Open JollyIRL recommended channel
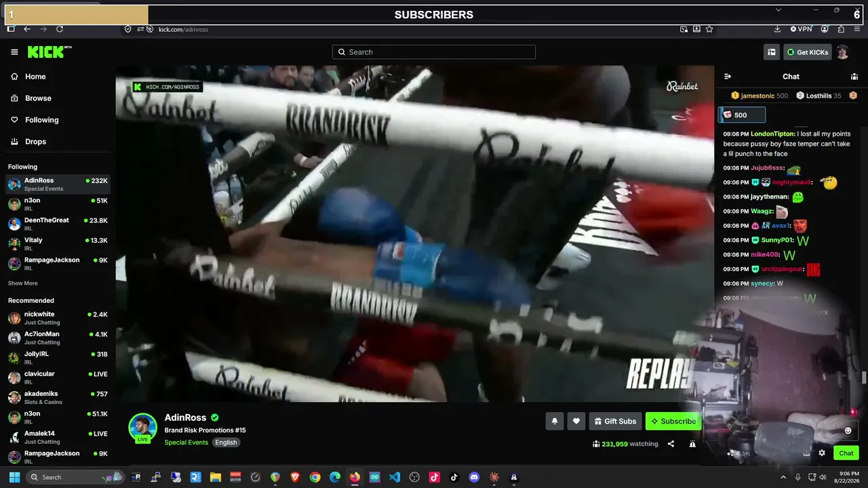 coord(58,357)
